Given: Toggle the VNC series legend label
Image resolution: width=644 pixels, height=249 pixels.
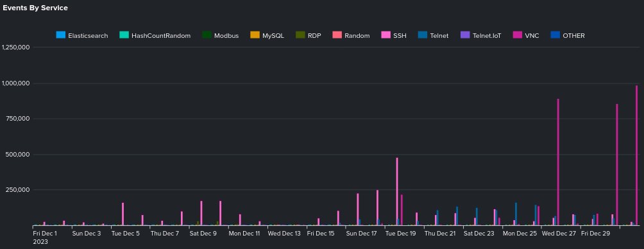Looking at the screenshot, I should pyautogui.click(x=532, y=36).
